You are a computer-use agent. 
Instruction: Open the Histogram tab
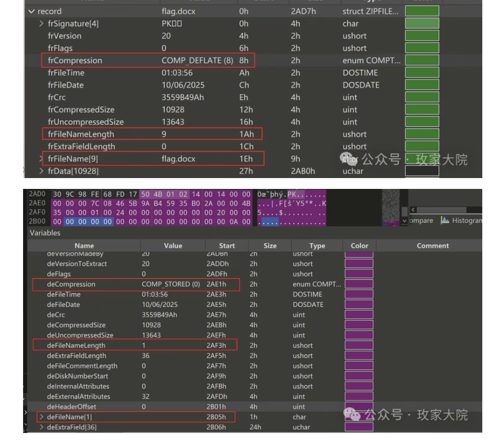click(x=466, y=221)
